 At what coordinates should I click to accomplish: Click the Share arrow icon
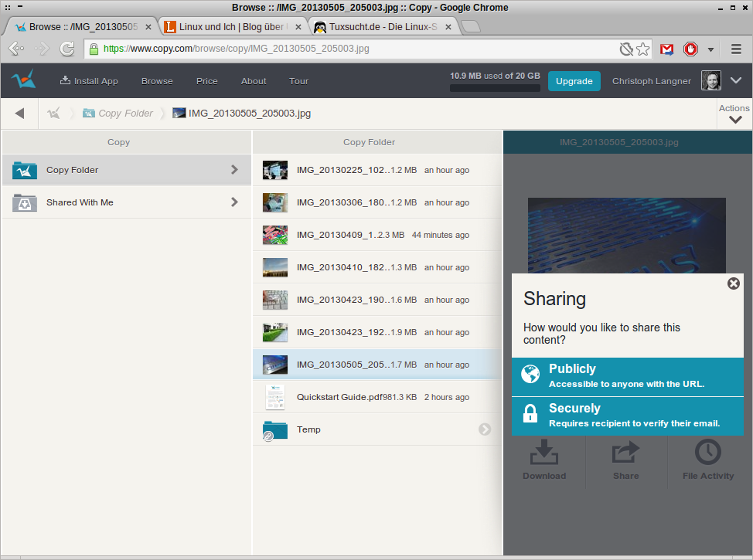point(625,453)
